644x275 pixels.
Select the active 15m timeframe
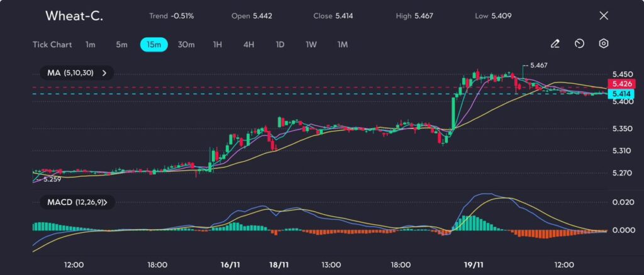pos(153,45)
